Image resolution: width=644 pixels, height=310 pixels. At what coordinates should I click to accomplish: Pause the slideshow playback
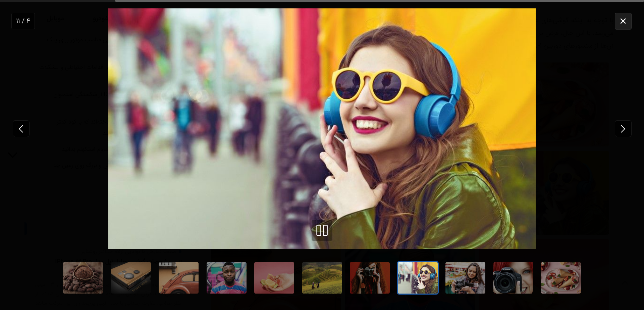pos(322,230)
